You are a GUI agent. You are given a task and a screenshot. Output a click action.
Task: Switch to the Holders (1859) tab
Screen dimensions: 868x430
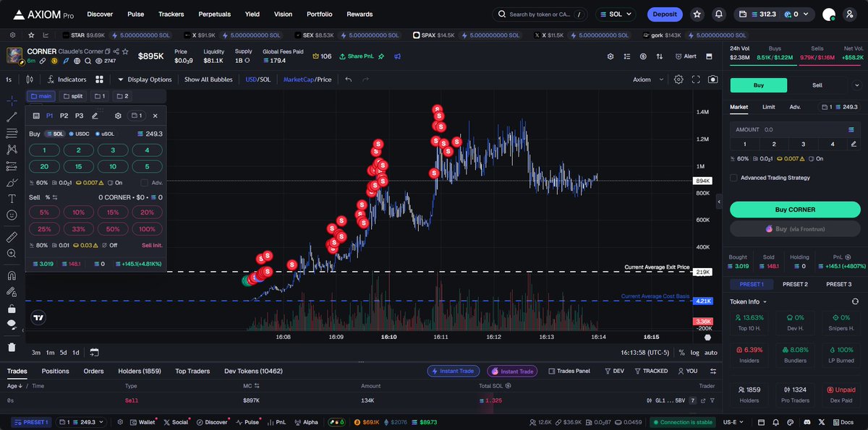coord(140,371)
